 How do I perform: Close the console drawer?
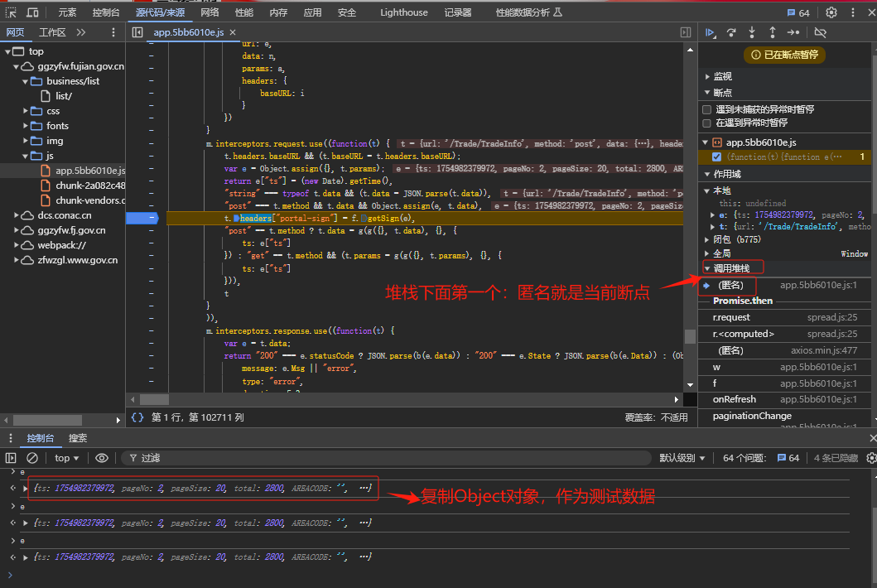tap(873, 438)
